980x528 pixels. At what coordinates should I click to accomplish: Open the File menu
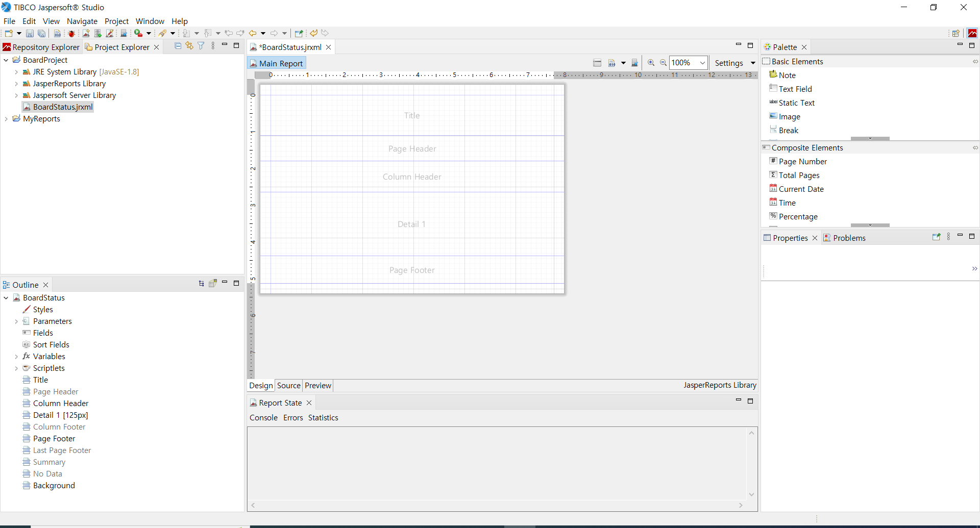[x=9, y=21]
